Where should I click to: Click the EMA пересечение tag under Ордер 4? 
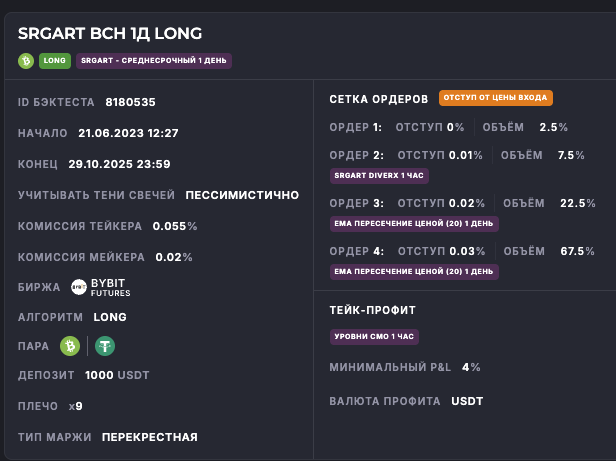414,271
